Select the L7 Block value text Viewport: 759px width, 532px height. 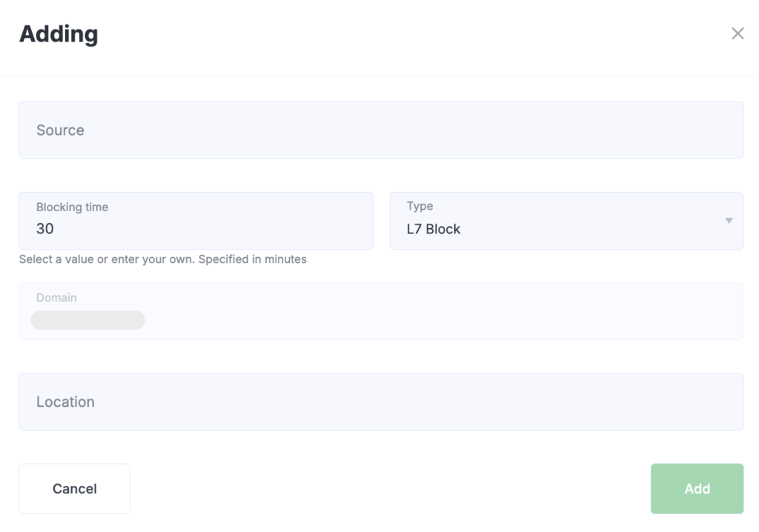click(434, 230)
